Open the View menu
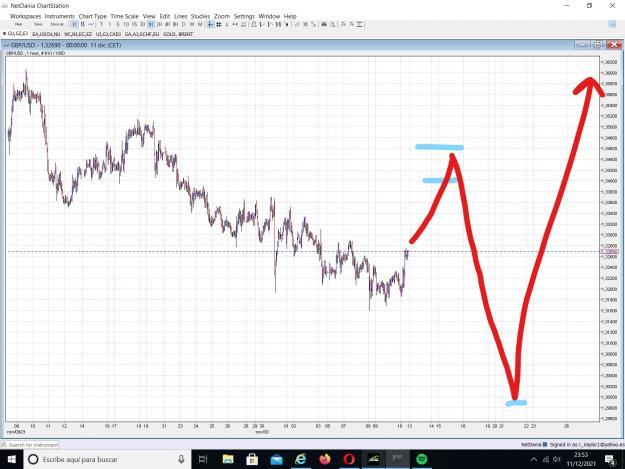Viewport: 625px width, 469px height. 149,16
